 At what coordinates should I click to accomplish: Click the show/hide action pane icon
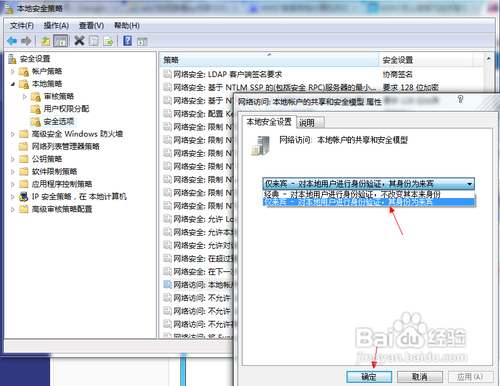pos(142,42)
